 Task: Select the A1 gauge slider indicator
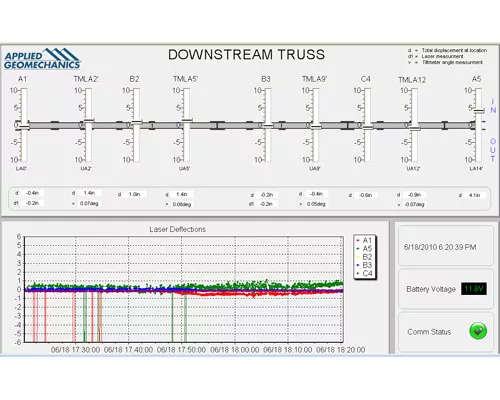click(24, 127)
